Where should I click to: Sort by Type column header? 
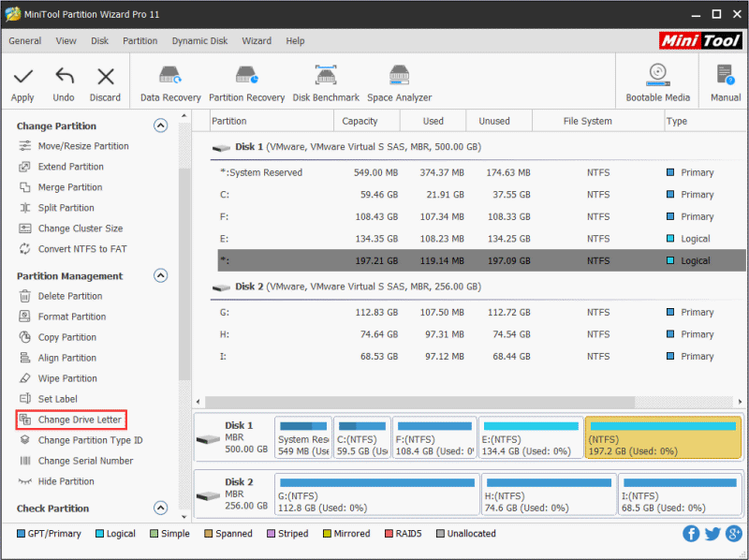click(x=705, y=121)
